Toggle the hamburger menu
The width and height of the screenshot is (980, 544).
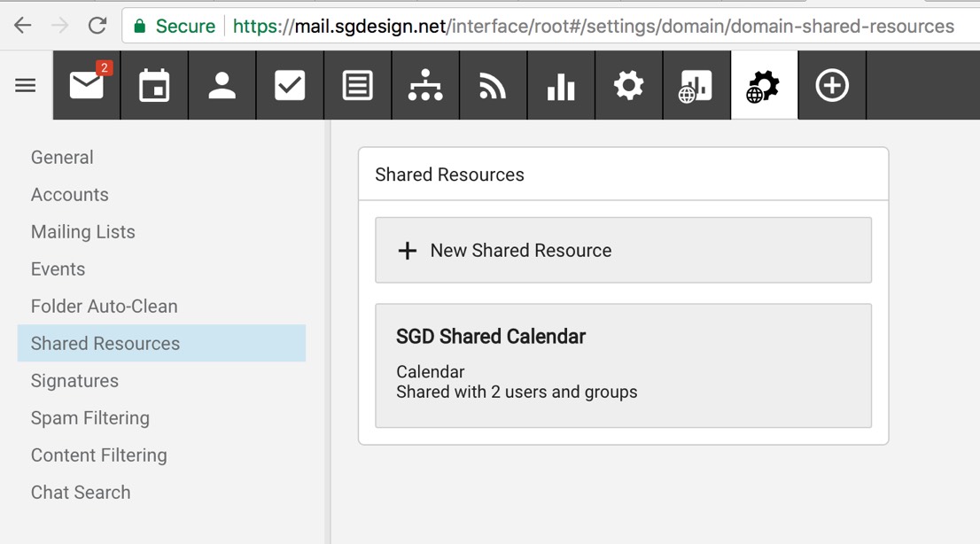click(x=26, y=86)
